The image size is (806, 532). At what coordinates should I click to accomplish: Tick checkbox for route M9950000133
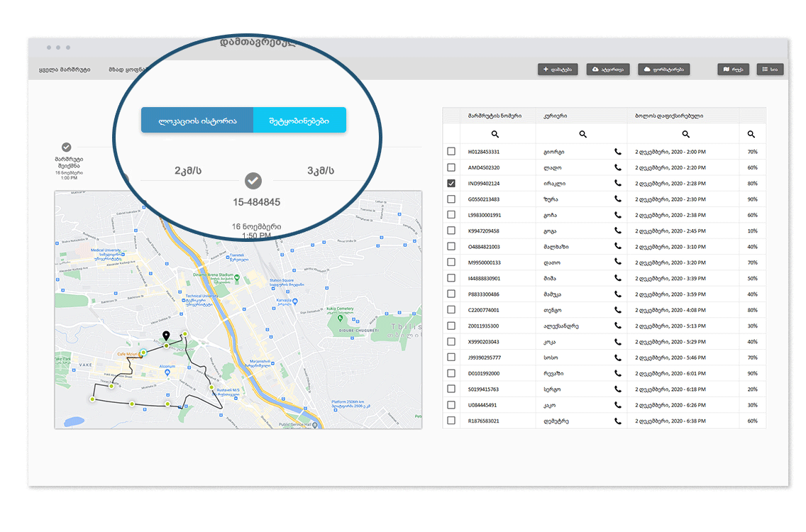point(451,262)
